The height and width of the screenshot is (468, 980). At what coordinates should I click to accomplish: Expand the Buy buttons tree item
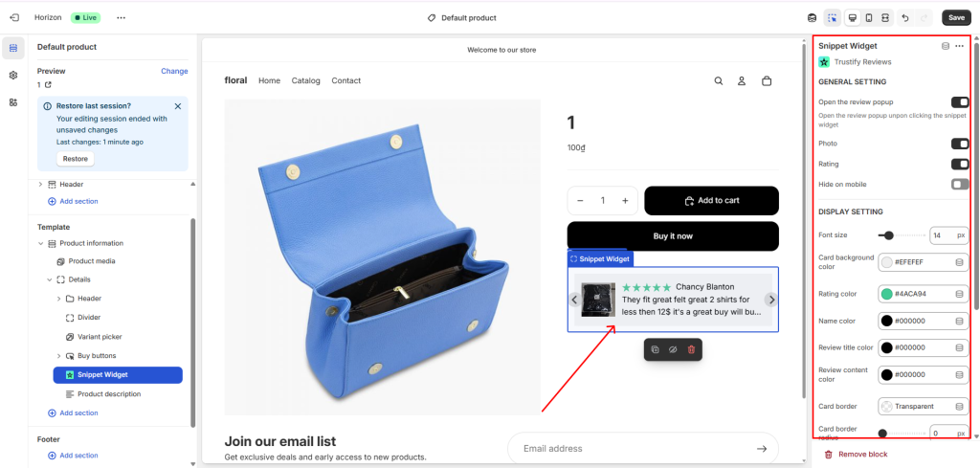click(59, 356)
